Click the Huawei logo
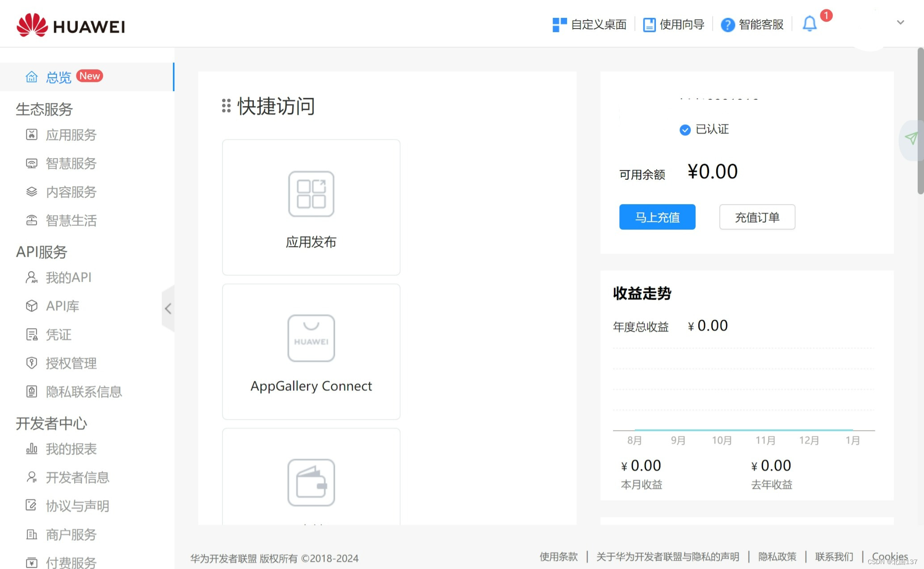 [x=71, y=25]
